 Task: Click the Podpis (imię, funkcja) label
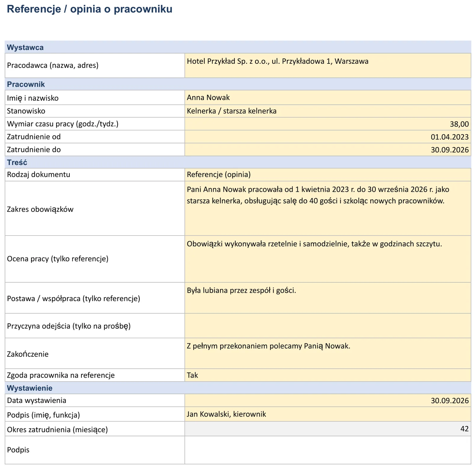coord(43,415)
